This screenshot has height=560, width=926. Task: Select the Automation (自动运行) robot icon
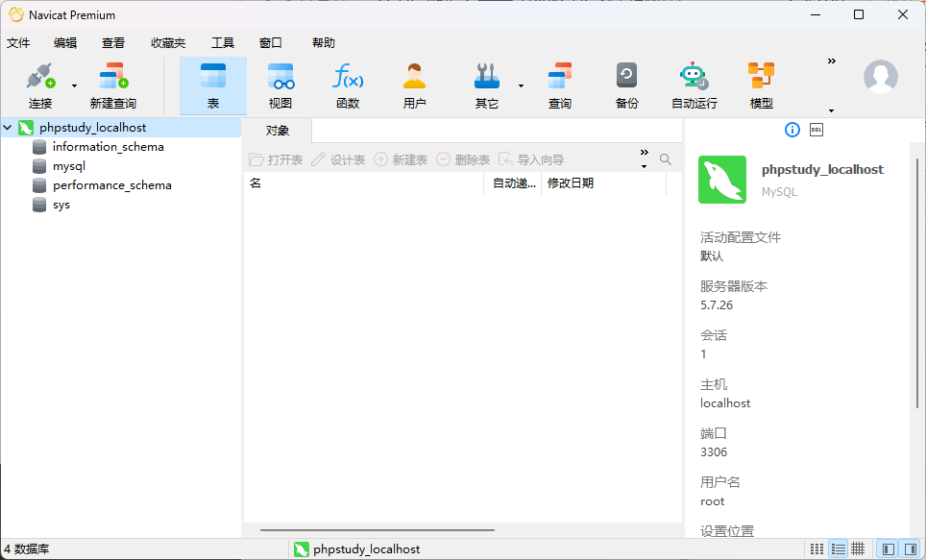(x=694, y=76)
